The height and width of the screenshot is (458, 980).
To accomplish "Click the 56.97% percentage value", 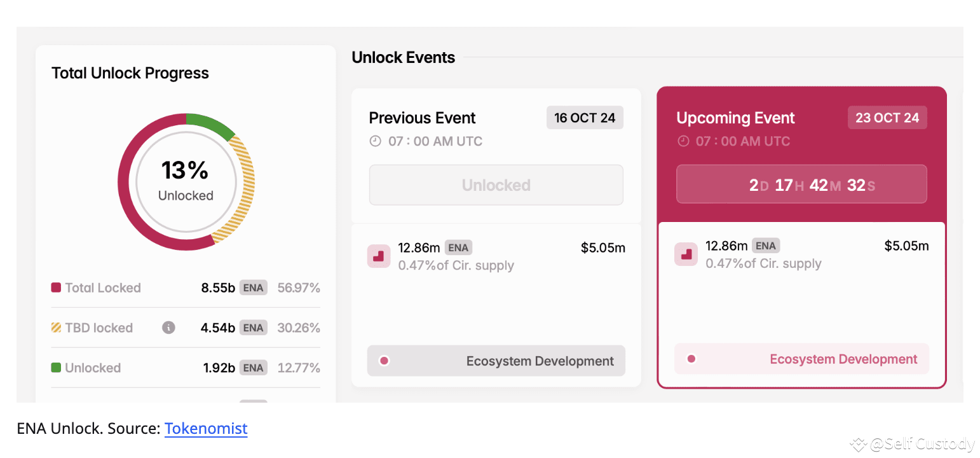I will point(299,288).
